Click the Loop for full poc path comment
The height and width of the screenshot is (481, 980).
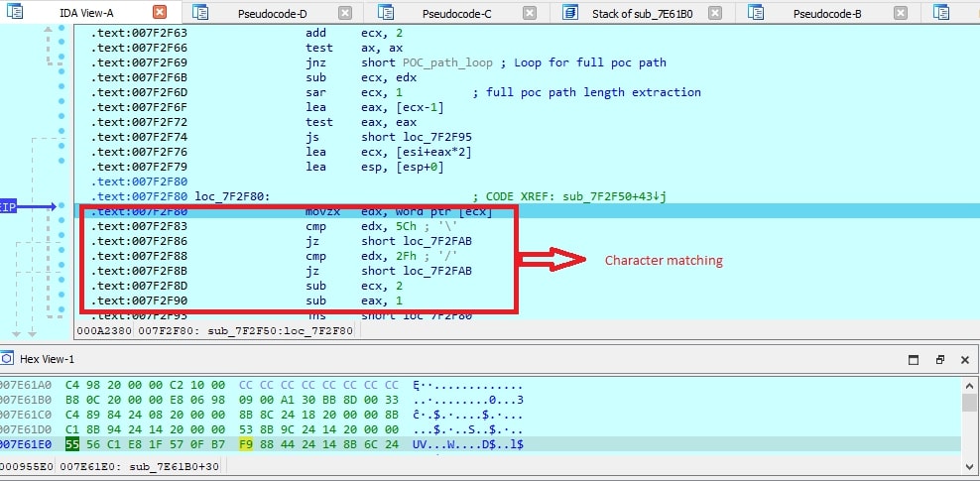pos(582,62)
